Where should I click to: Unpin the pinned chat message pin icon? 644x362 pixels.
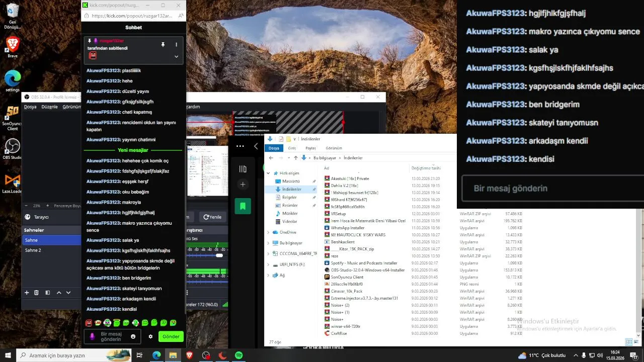point(163,44)
